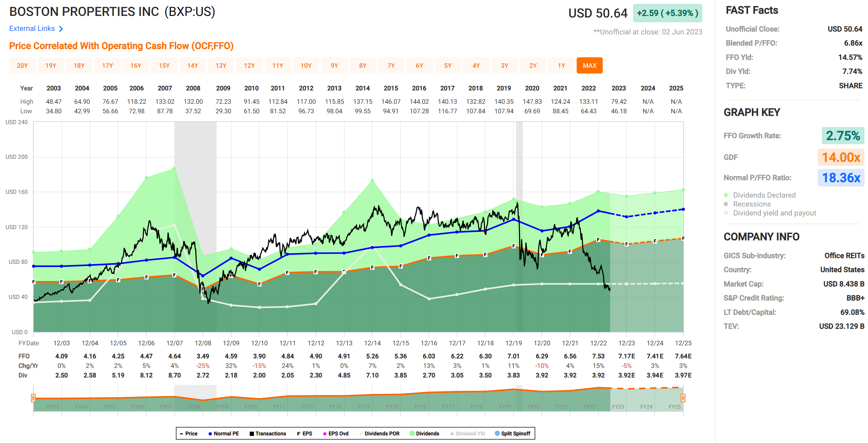The height and width of the screenshot is (443, 868).
Task: Select the 20Y time range tab
Action: [x=22, y=65]
